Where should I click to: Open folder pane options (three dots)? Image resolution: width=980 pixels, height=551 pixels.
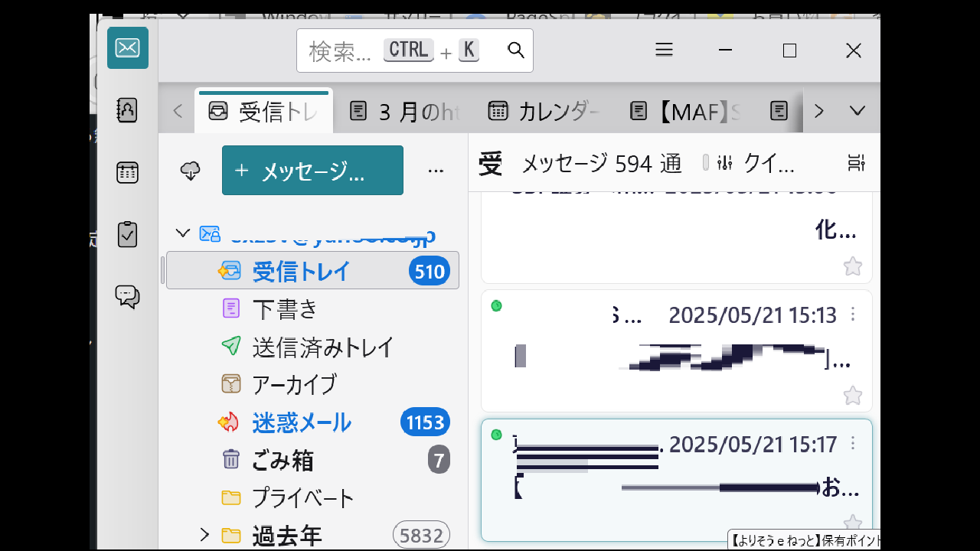436,171
